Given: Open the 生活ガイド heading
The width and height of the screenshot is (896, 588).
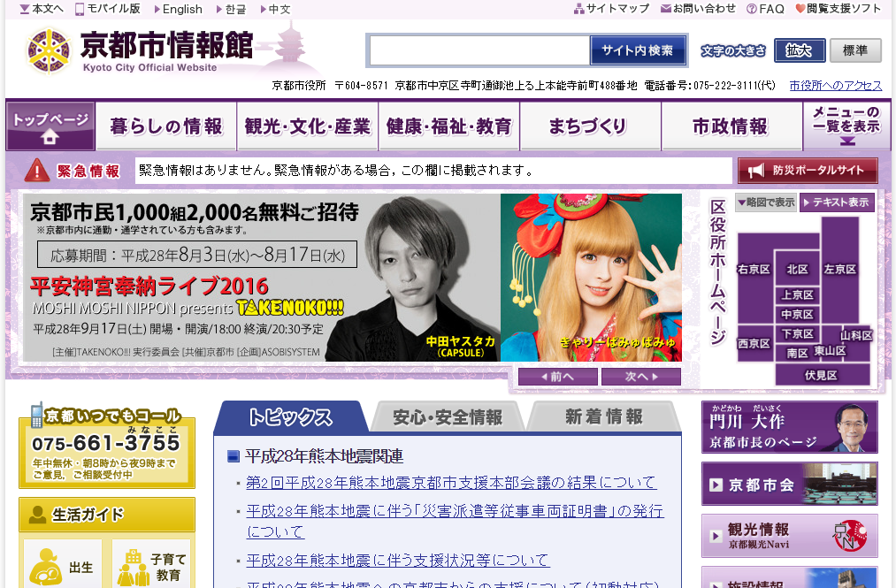Looking at the screenshot, I should tap(107, 515).
